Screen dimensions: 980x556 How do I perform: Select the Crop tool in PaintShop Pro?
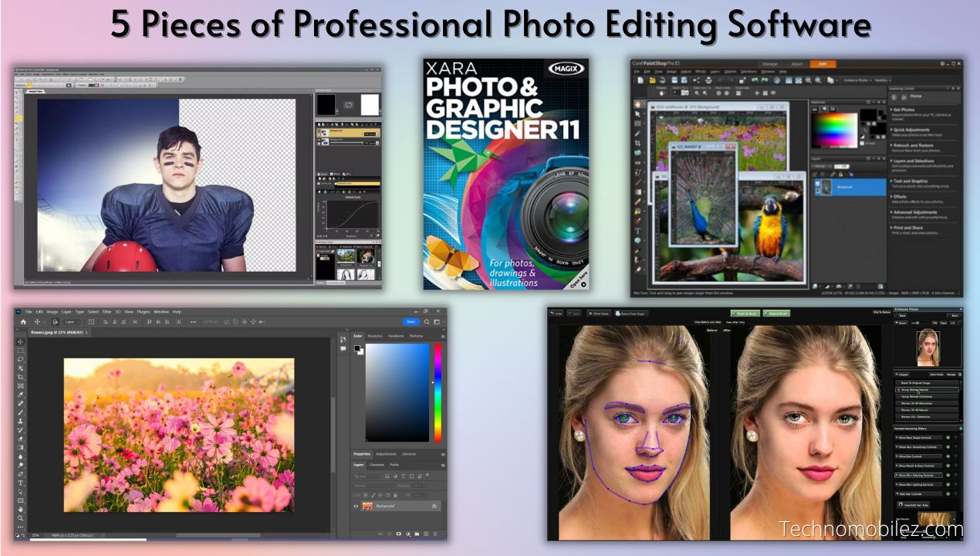637,143
